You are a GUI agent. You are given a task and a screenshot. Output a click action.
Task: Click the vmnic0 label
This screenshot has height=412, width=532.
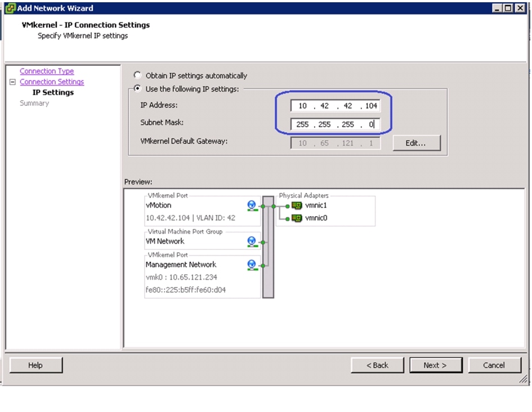click(316, 218)
